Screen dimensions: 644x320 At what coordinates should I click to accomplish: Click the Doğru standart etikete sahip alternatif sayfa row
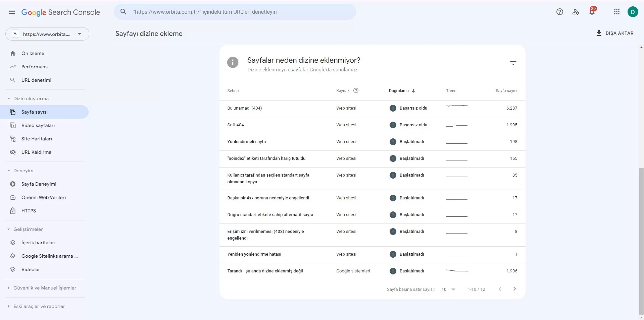tap(372, 215)
